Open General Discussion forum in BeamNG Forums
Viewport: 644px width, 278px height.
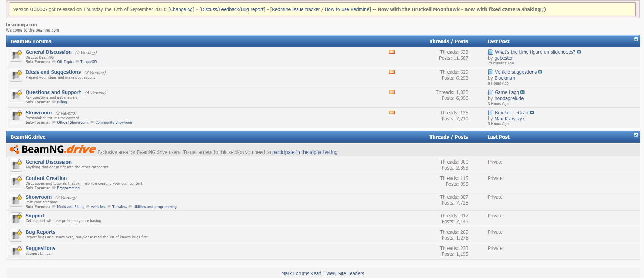pos(48,52)
